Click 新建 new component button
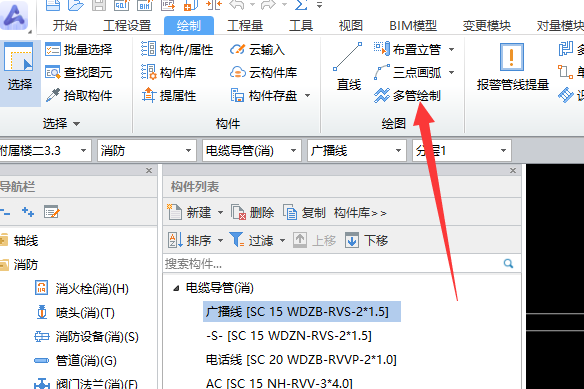Screen dimensions: 584x389 (189, 213)
